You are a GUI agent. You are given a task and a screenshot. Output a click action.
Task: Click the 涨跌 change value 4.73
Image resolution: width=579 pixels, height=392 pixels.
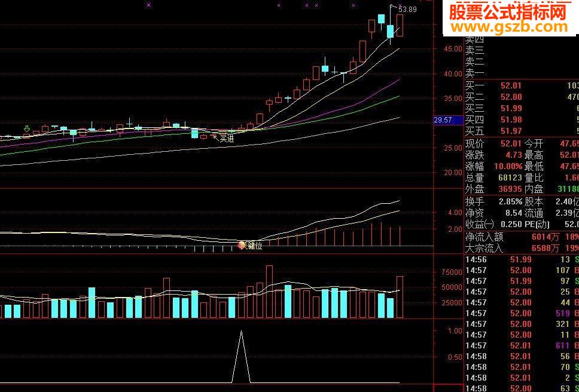[513, 155]
